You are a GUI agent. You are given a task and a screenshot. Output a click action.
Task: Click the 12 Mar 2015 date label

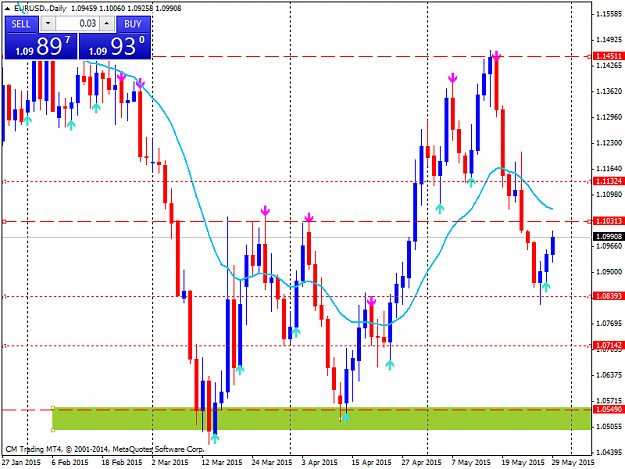[x=222, y=463]
